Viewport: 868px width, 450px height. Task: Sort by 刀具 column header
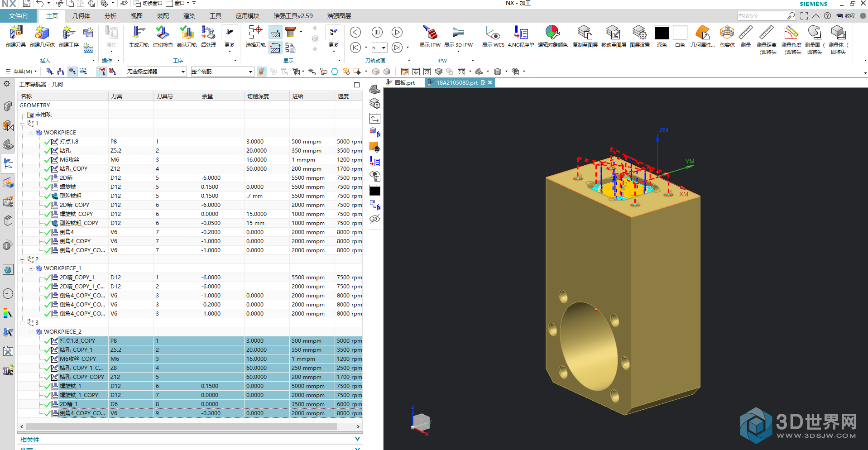[x=131, y=96]
